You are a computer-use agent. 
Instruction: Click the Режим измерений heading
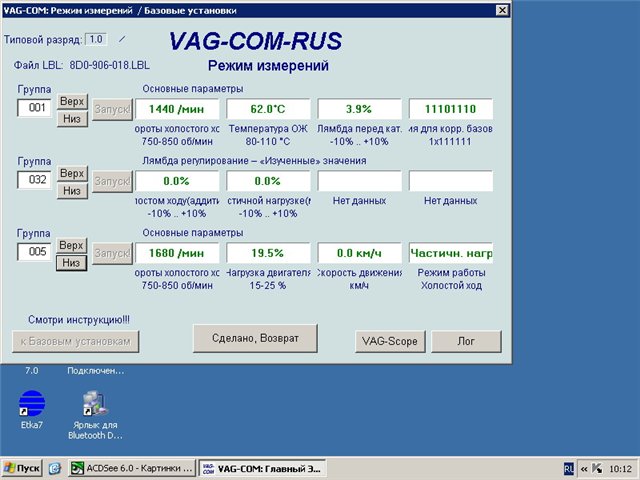(x=268, y=66)
